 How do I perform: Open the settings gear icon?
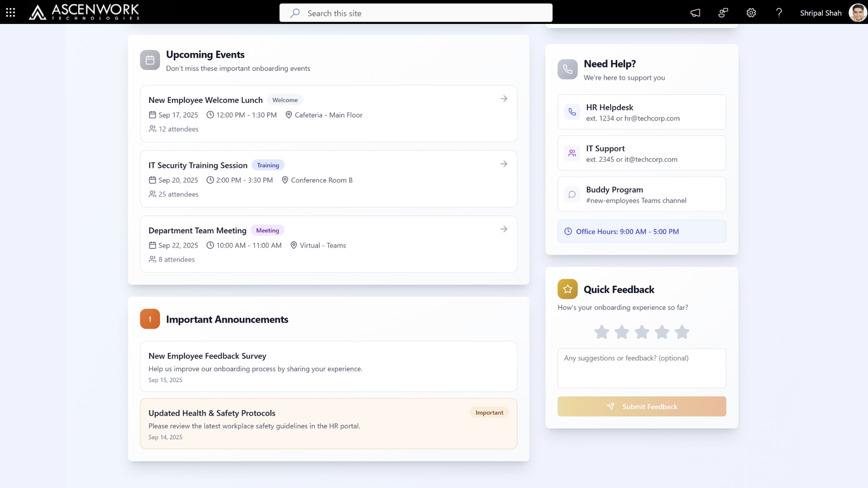pyautogui.click(x=751, y=13)
